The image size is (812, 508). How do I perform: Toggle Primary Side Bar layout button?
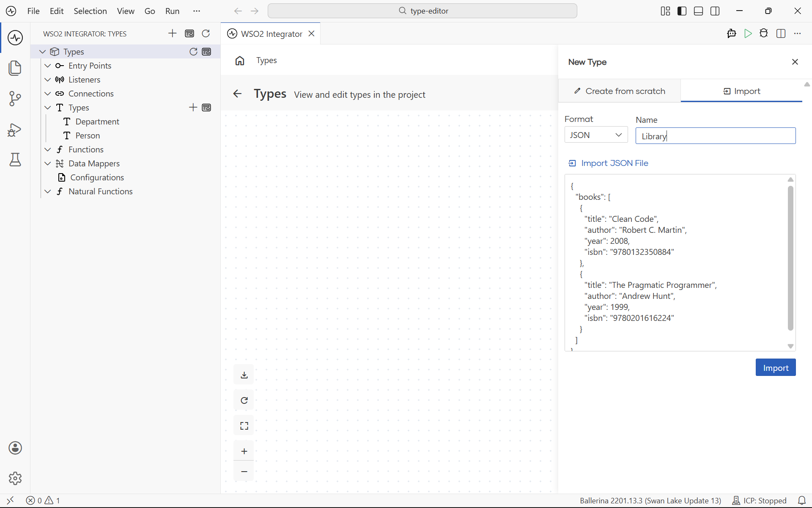coord(682,11)
